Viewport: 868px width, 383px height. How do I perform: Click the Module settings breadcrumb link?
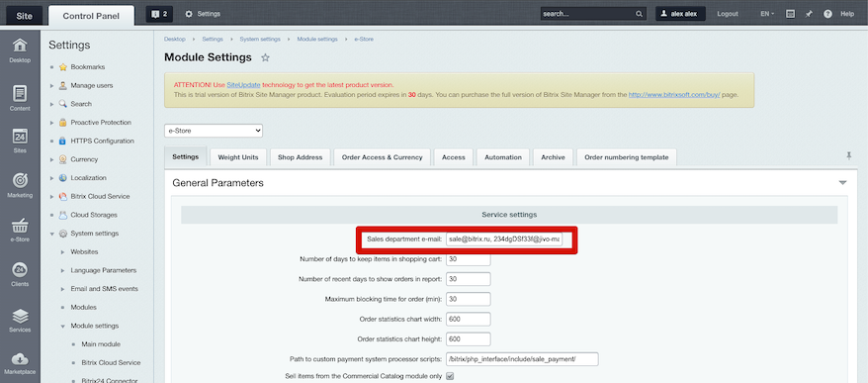pyautogui.click(x=317, y=40)
